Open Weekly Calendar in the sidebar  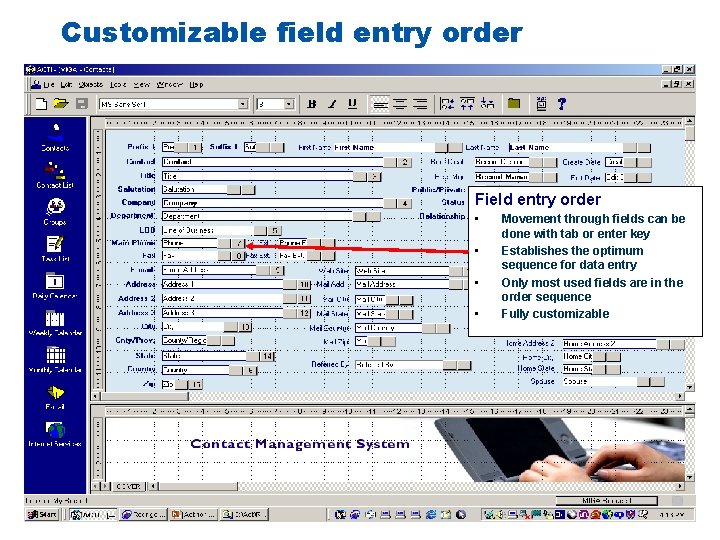click(55, 323)
